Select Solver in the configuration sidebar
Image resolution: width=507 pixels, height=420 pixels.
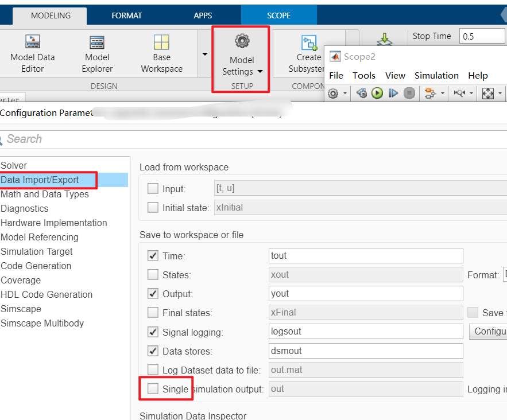(x=14, y=165)
